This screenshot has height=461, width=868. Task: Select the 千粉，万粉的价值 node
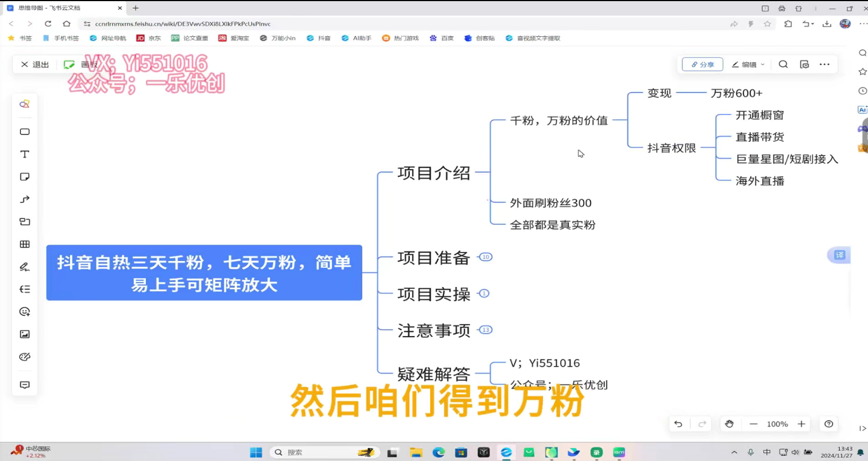559,120
